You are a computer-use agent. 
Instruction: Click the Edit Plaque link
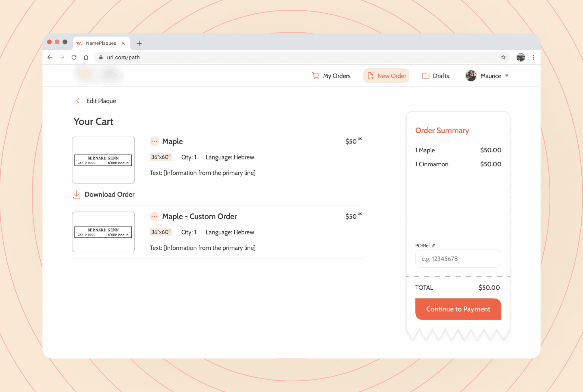click(101, 101)
